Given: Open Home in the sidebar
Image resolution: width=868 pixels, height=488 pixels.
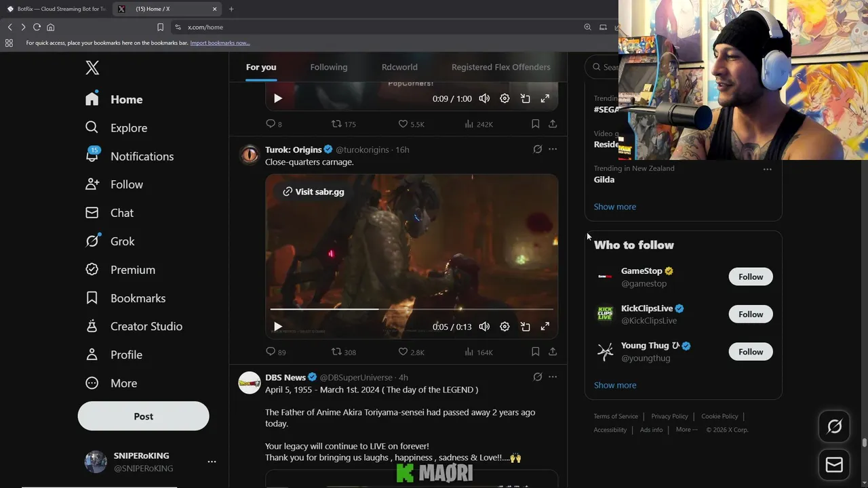Looking at the screenshot, I should [114, 100].
